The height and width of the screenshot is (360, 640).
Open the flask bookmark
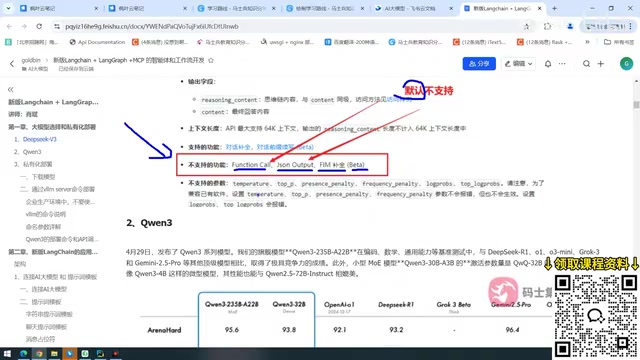(x=545, y=42)
